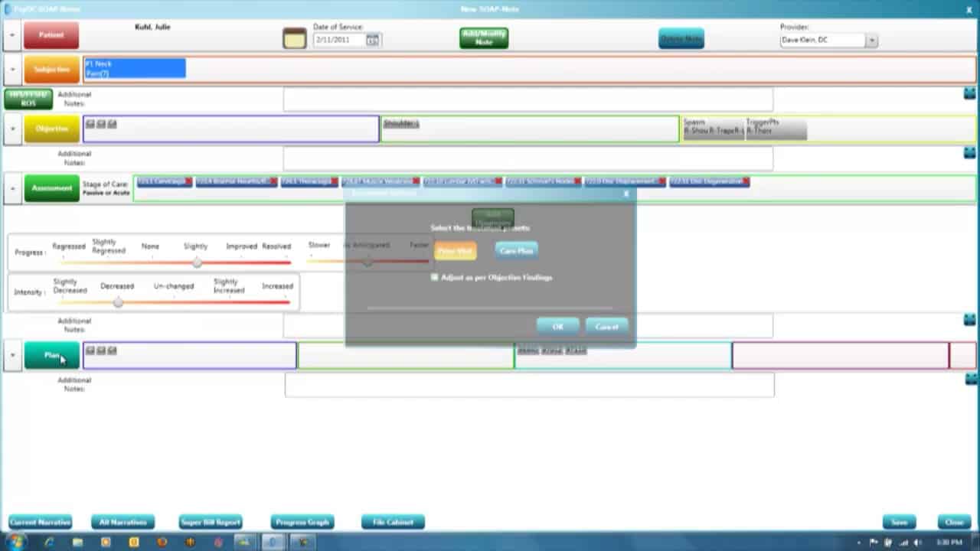Open Firefox from the taskbar
Image resolution: width=980 pixels, height=551 pixels.
162,542
